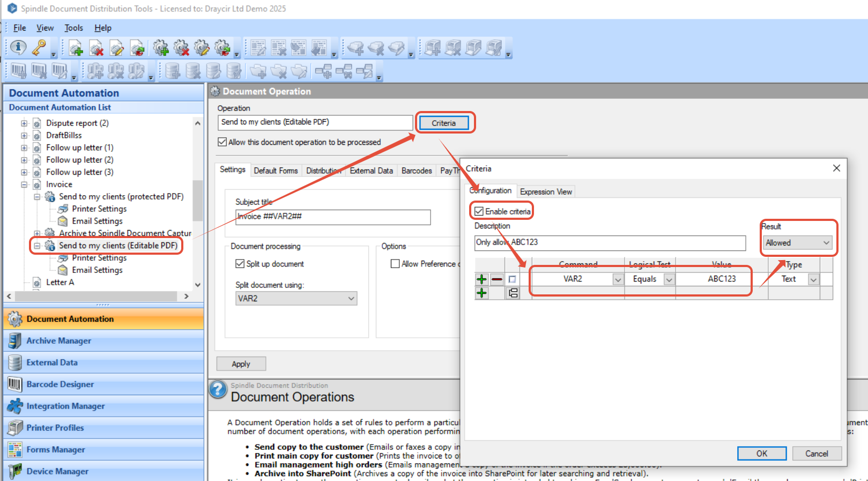
Task: Switch to the Expression View tab
Action: 546,191
